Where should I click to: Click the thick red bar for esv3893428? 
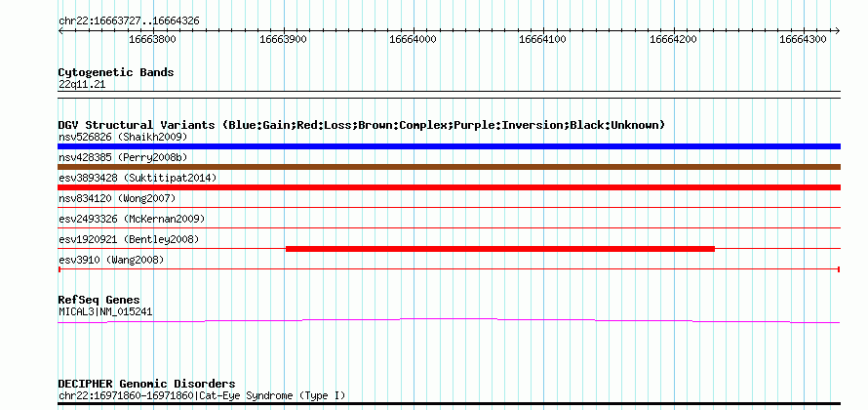point(449,187)
